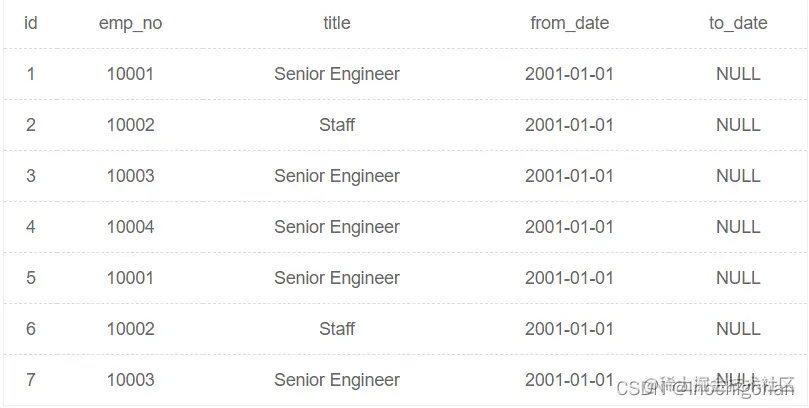Select the from_date column header

[570, 23]
